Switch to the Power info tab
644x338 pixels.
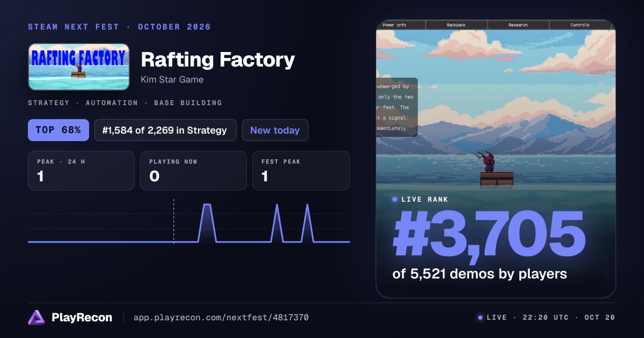[394, 25]
